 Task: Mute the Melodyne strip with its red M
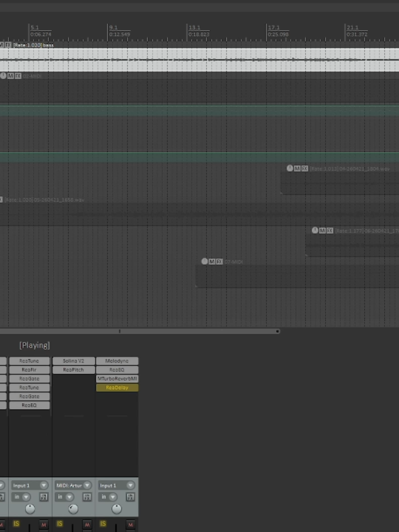(x=130, y=525)
